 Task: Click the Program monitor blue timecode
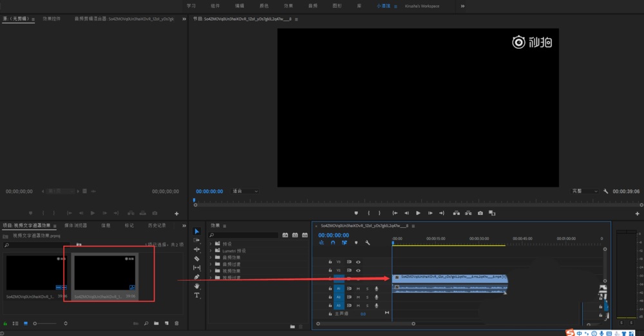[x=209, y=191]
